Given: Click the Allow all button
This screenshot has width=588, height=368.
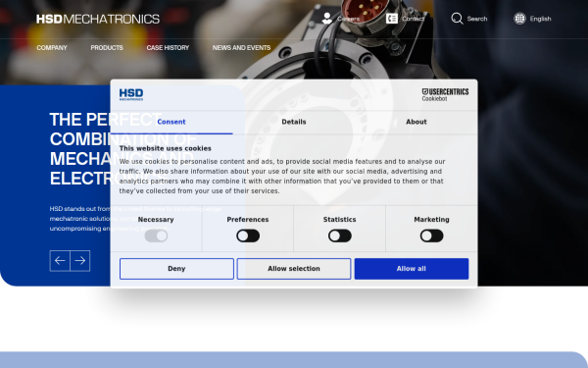Looking at the screenshot, I should 412,269.
